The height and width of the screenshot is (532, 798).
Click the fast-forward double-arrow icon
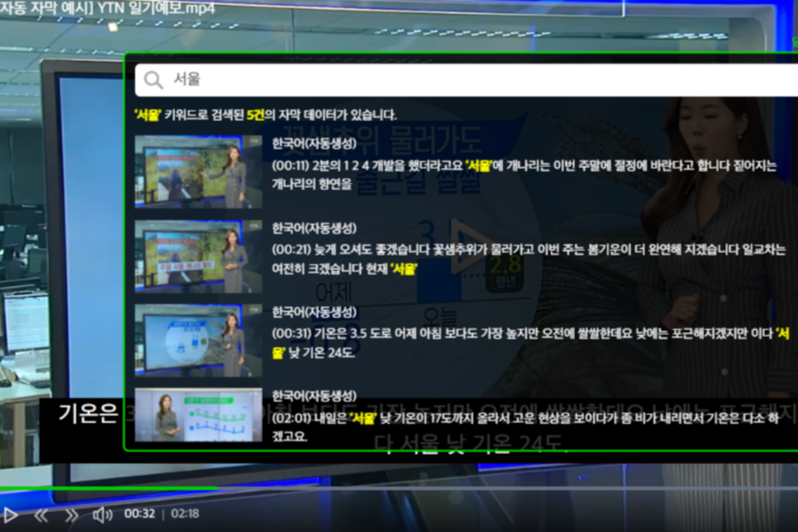click(x=74, y=514)
